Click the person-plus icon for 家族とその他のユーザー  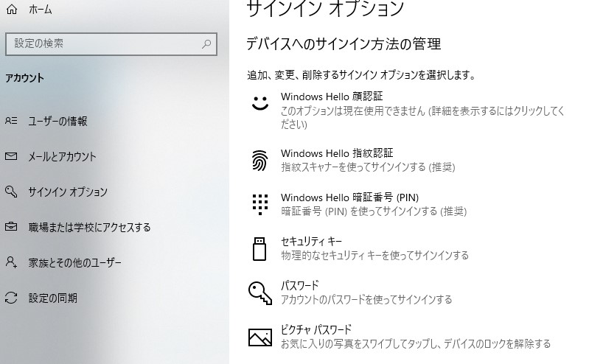click(11, 262)
